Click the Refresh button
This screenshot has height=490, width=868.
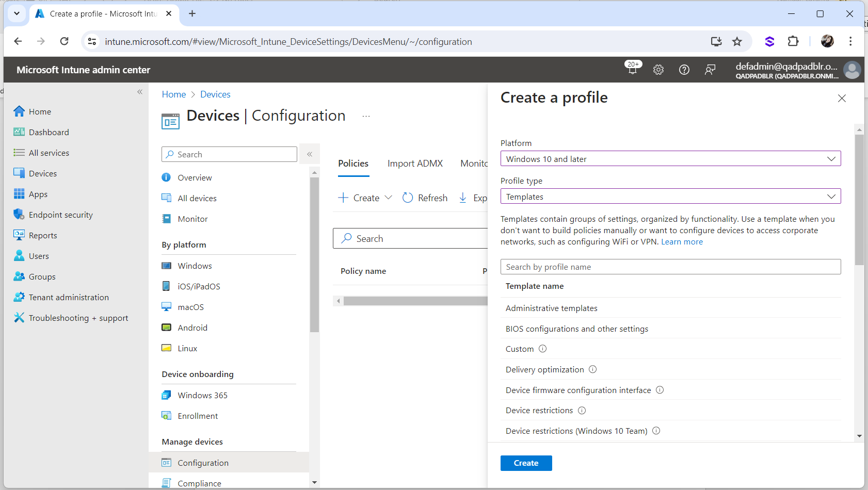coord(425,198)
